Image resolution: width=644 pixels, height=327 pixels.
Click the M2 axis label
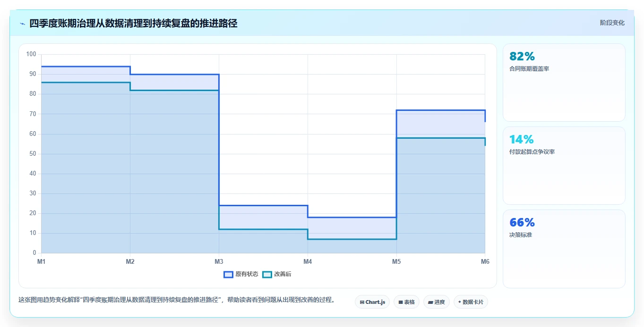pyautogui.click(x=130, y=261)
